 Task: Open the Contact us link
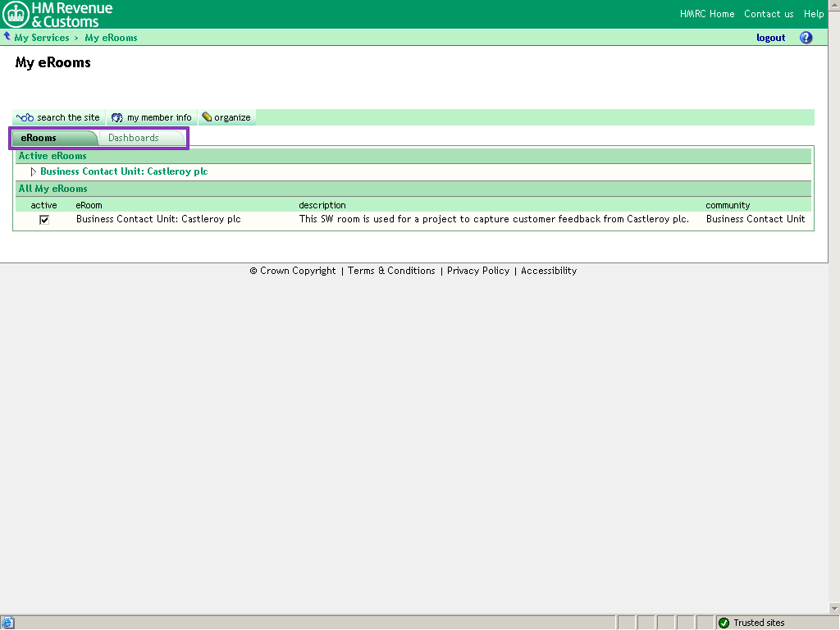[x=769, y=14]
